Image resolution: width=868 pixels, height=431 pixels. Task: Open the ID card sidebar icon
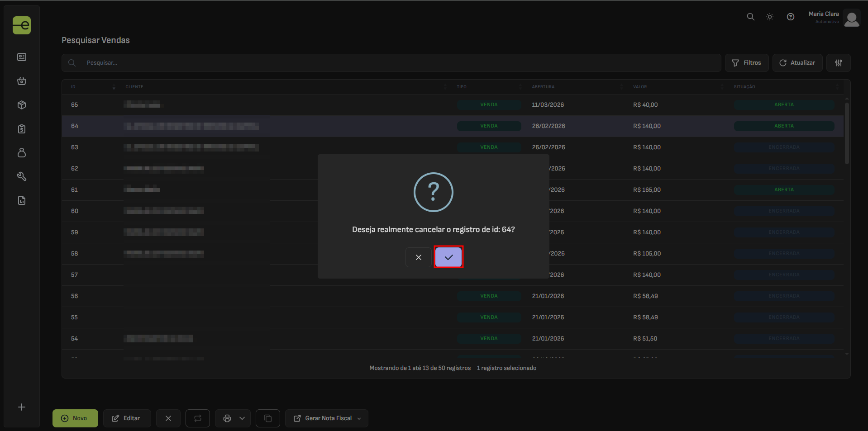point(22,57)
